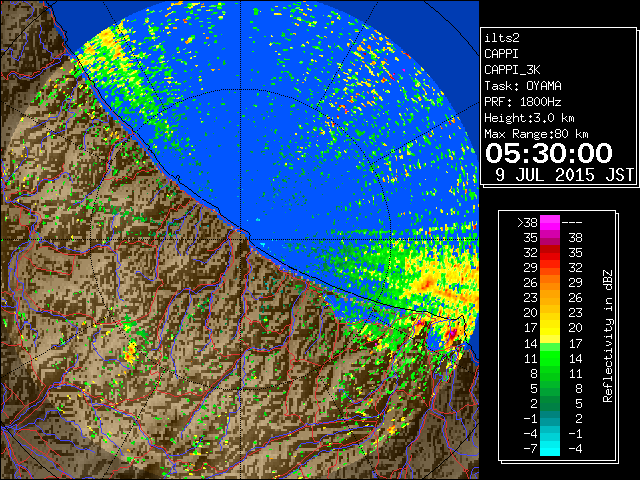This screenshot has width=640, height=480.
Task: Click the vertical "Reflectivity in dBZ" label
Action: tap(607, 336)
